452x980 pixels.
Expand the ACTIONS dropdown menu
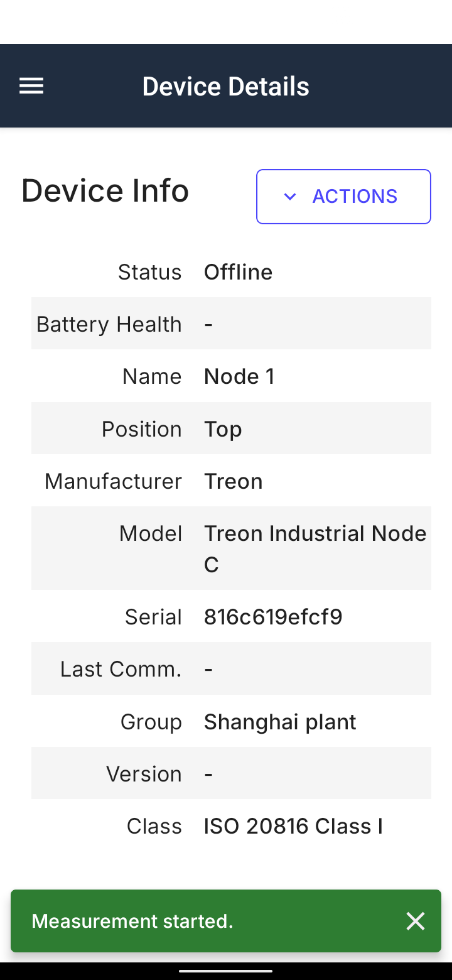[x=343, y=197]
